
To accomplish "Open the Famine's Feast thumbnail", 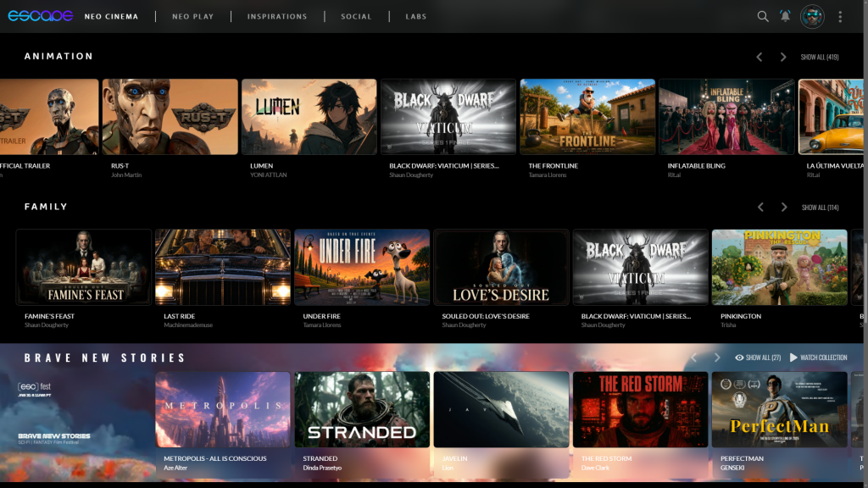I will coord(84,267).
